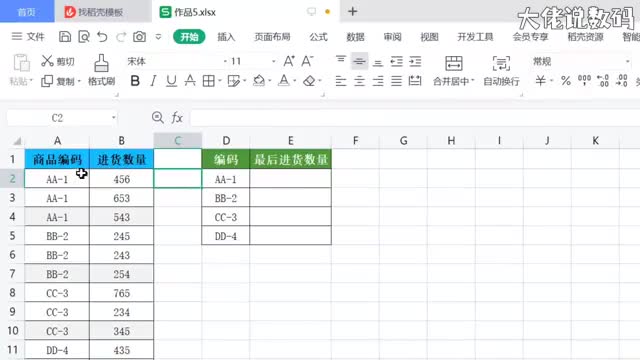The image size is (640, 360).
Task: Toggle strikethrough font effect icon
Action: point(190,81)
